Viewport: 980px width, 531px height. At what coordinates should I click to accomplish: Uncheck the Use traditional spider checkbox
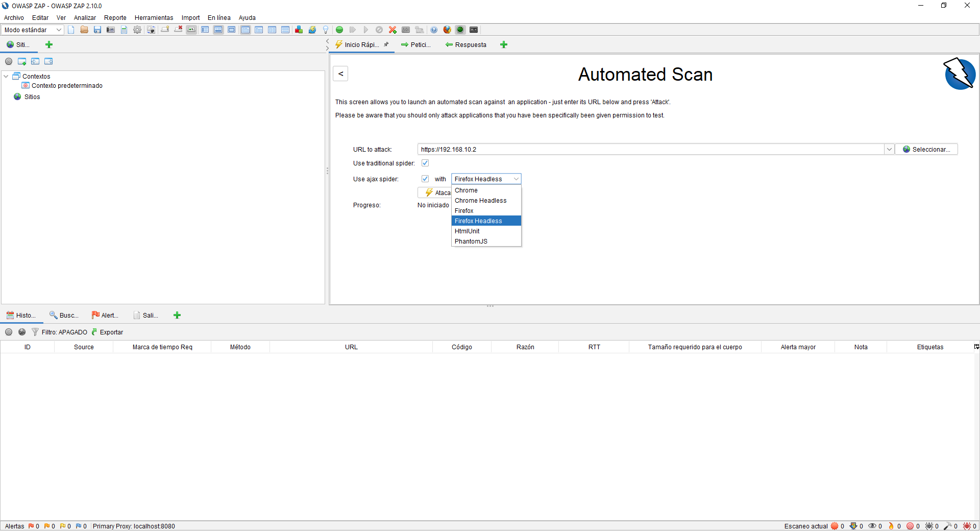point(425,163)
